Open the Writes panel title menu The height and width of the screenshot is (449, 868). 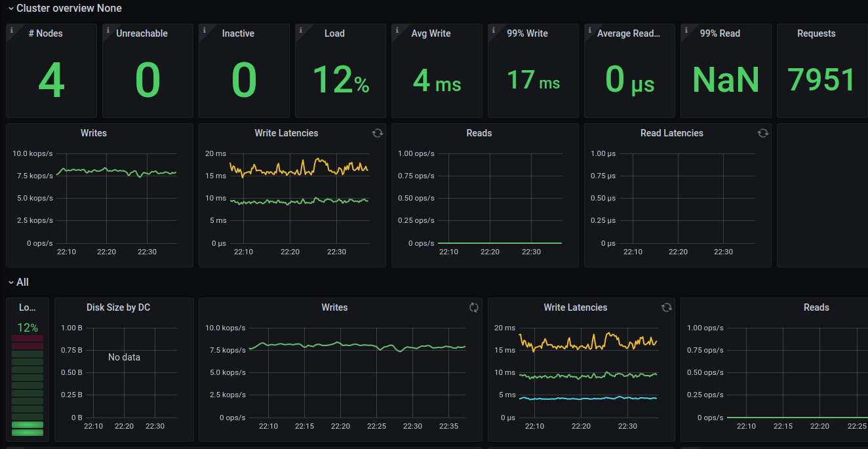coord(94,132)
